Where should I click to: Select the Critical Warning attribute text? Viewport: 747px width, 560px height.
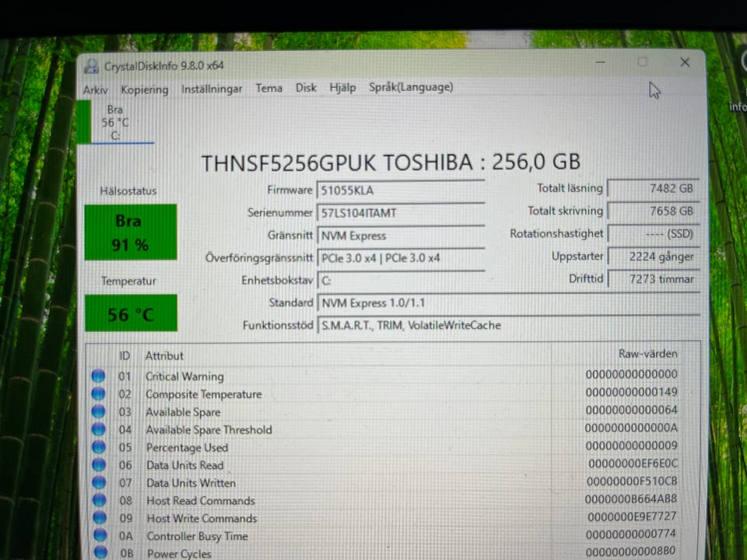(184, 376)
